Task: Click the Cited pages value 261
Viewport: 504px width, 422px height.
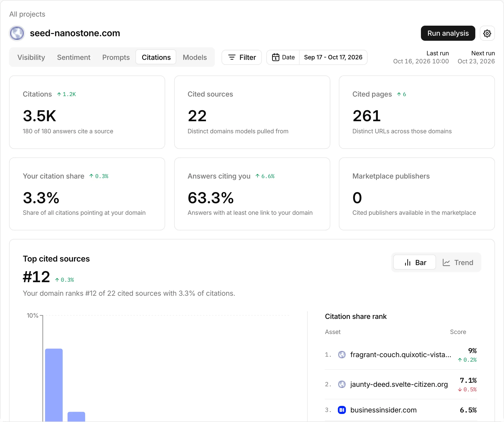Action: [367, 116]
